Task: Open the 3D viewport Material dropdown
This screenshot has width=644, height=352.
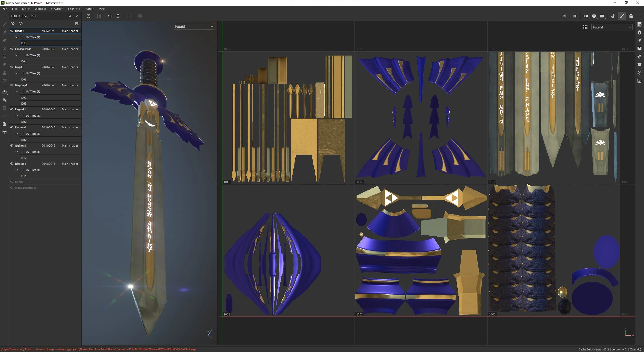Action: pyautogui.click(x=194, y=27)
